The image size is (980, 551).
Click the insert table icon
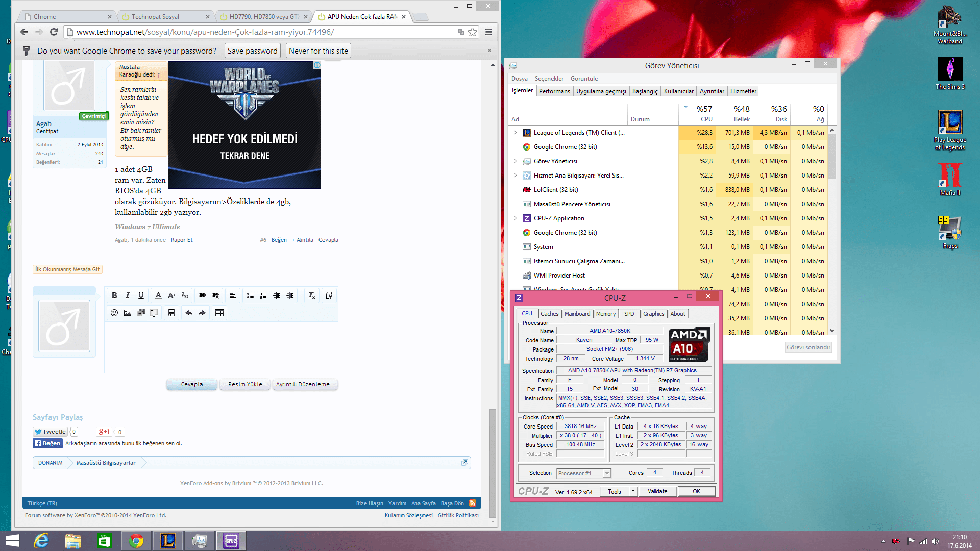coord(219,313)
